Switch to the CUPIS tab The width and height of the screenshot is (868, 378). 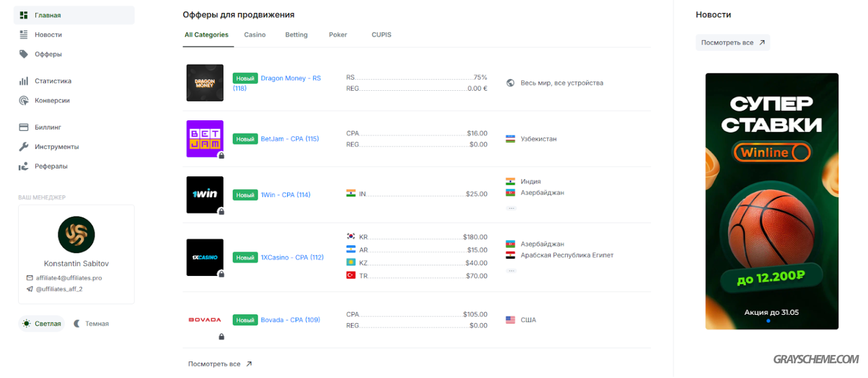(x=382, y=35)
